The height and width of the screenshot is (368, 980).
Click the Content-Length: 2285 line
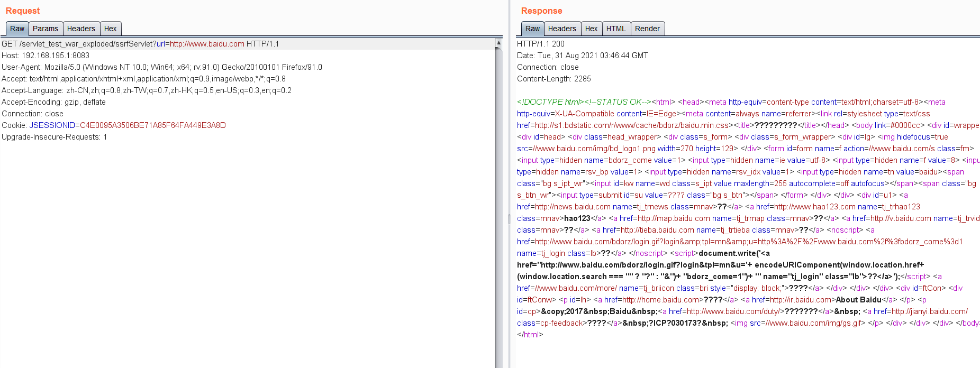click(554, 79)
